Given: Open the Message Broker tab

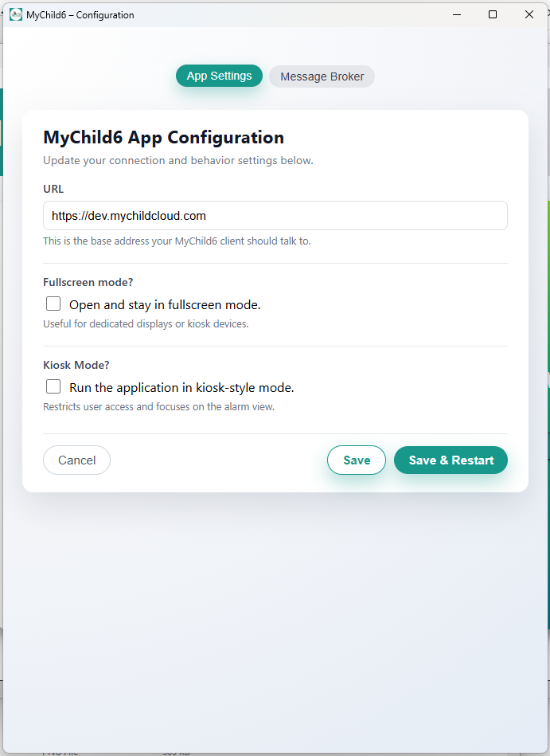Looking at the screenshot, I should [x=322, y=76].
